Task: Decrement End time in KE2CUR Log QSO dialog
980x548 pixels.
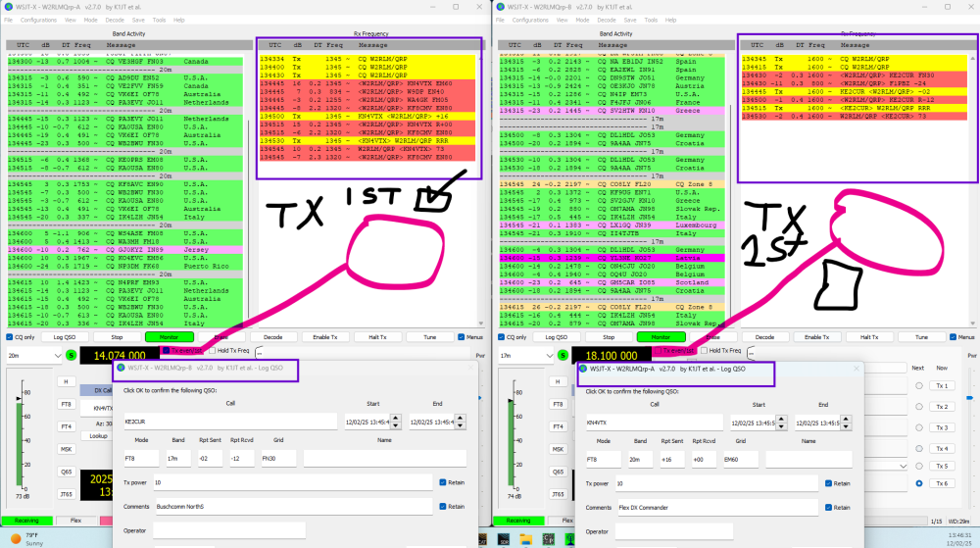Action: click(x=461, y=425)
